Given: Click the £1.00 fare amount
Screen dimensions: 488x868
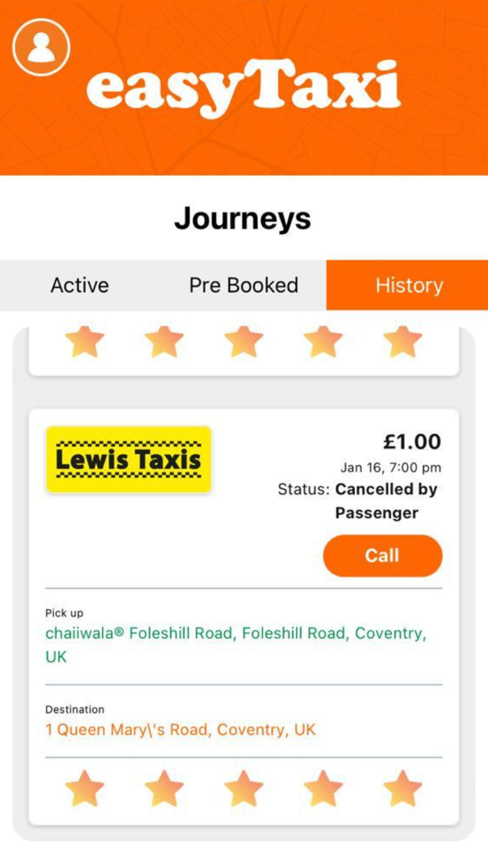Looking at the screenshot, I should (417, 441).
